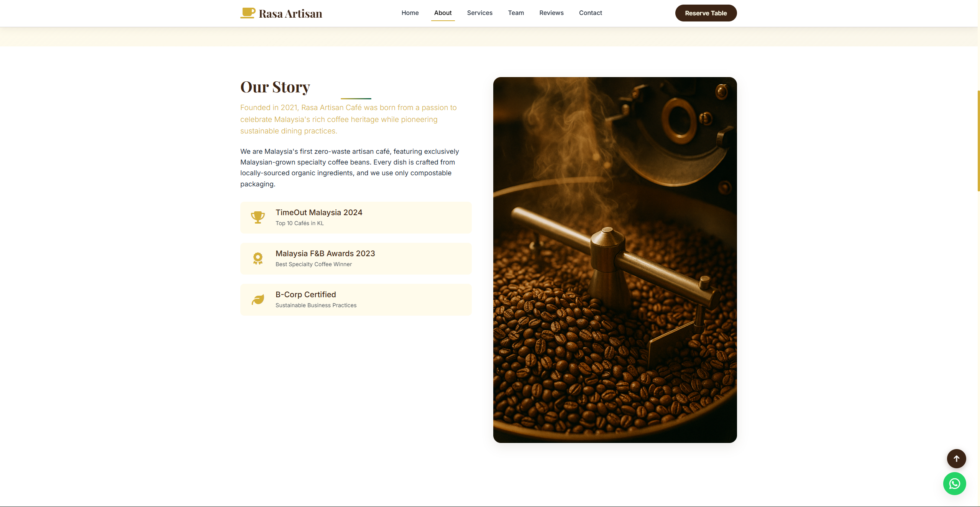Go to Services section
Image resolution: width=980 pixels, height=507 pixels.
480,13
